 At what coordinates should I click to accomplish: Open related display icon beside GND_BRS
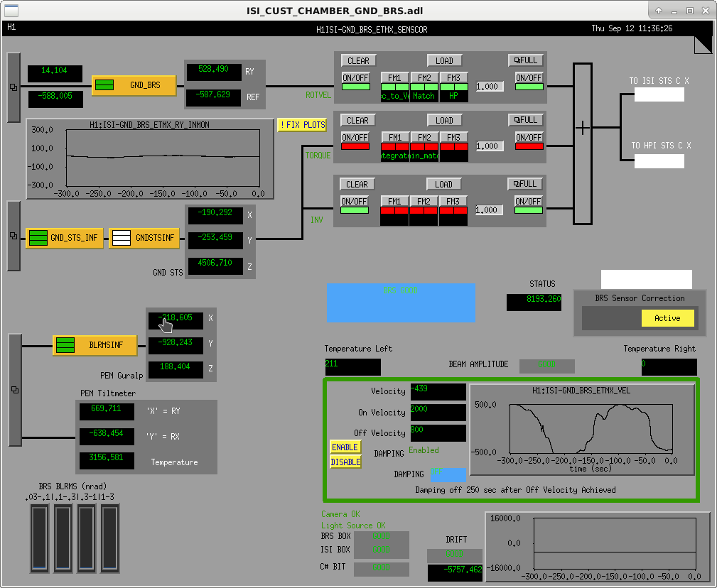point(14,87)
